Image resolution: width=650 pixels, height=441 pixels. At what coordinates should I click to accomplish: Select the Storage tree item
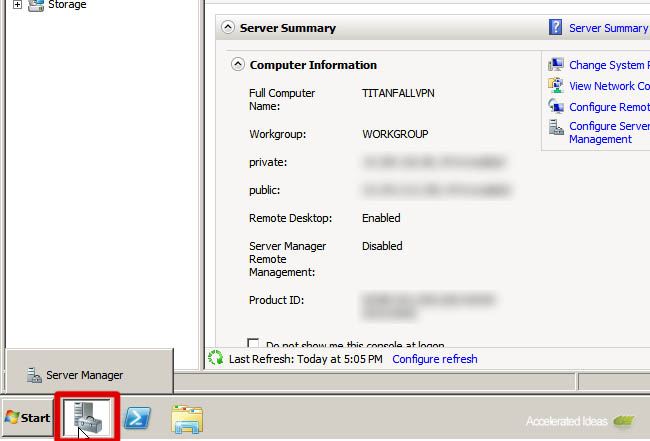(x=67, y=5)
